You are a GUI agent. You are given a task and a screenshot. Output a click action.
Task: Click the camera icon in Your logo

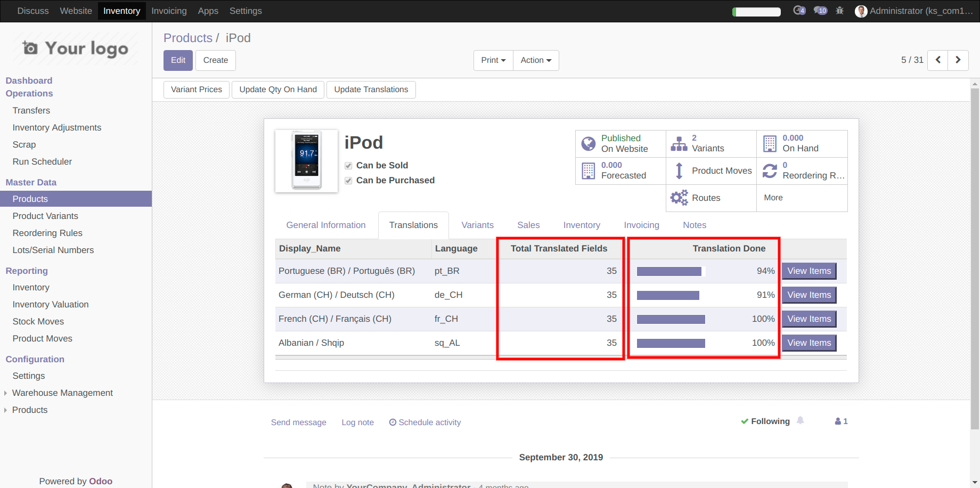[x=30, y=48]
